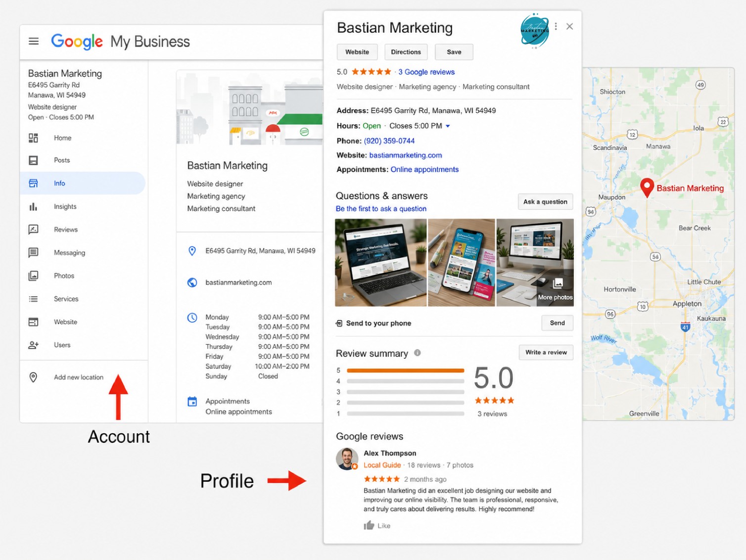
Task: Click the 1-star rating bar in Review summary
Action: click(x=406, y=414)
